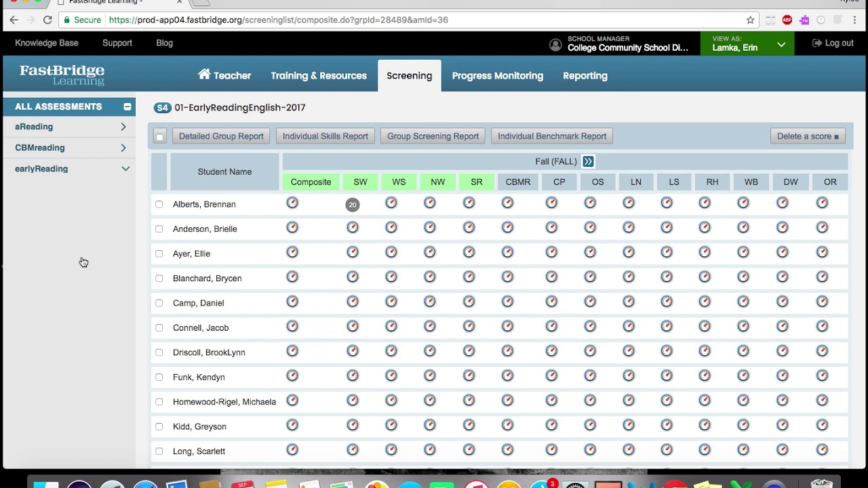Select the checkbox for Alberts, Brennan
This screenshot has width=868, height=488.
[x=159, y=204]
